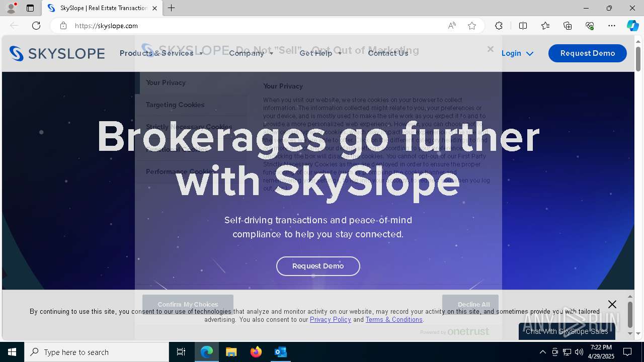This screenshot has width=644, height=362.
Task: Open tab actions menu
Action: (30, 8)
